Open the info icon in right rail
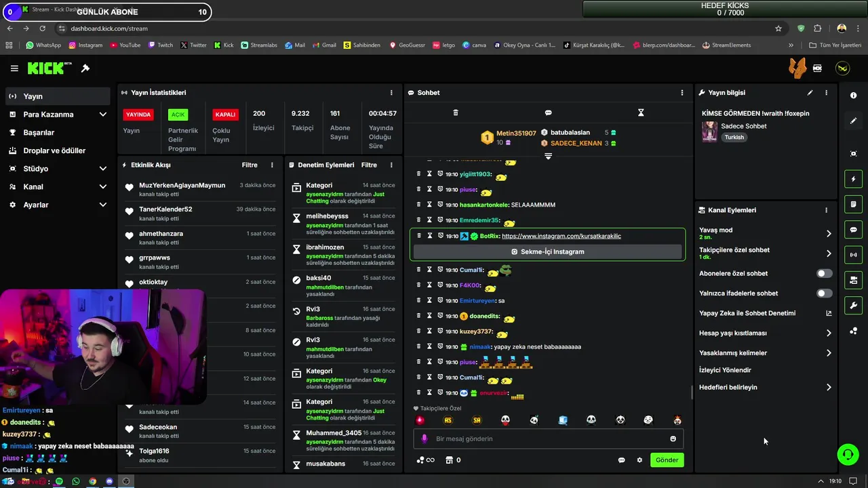 pos(853,96)
